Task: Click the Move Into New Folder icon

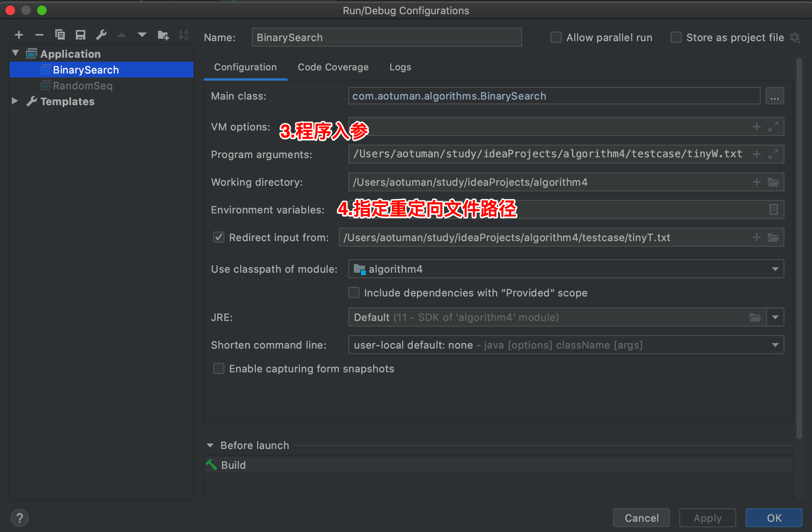Action: tap(163, 35)
